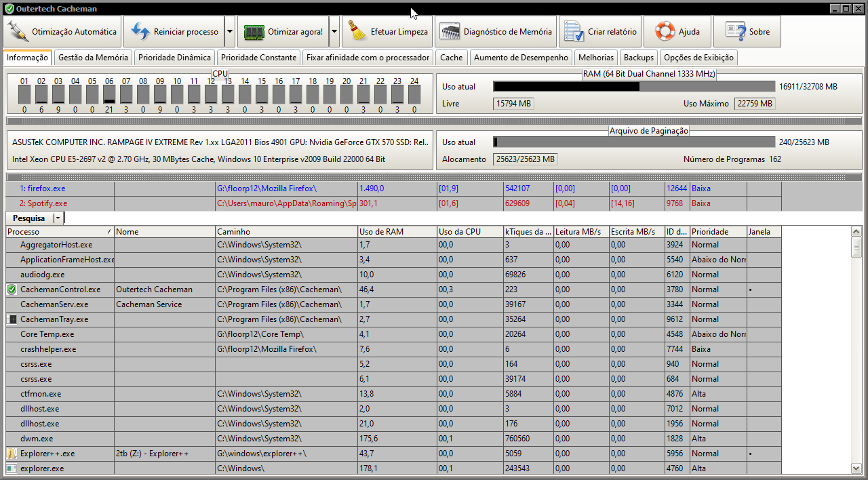868x480 pixels.
Task: Click the Cacheman shield icon in title bar
Action: 9,9
